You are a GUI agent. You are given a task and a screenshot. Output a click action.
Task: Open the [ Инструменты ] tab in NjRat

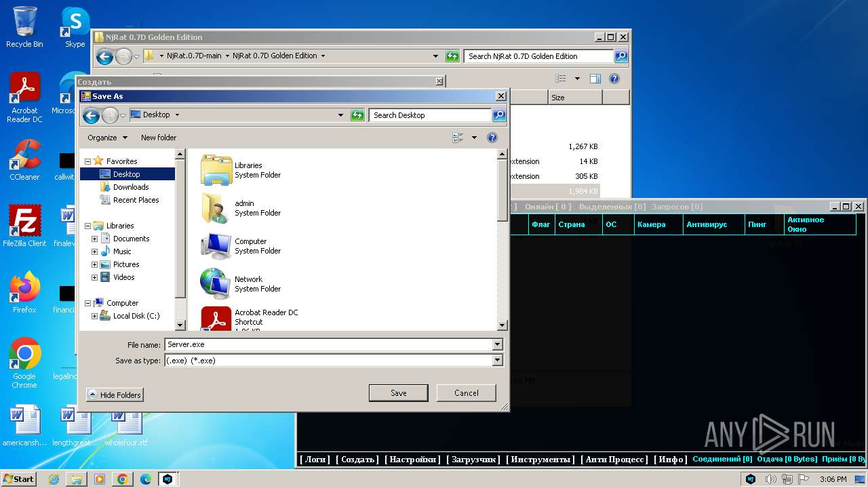[540, 460]
